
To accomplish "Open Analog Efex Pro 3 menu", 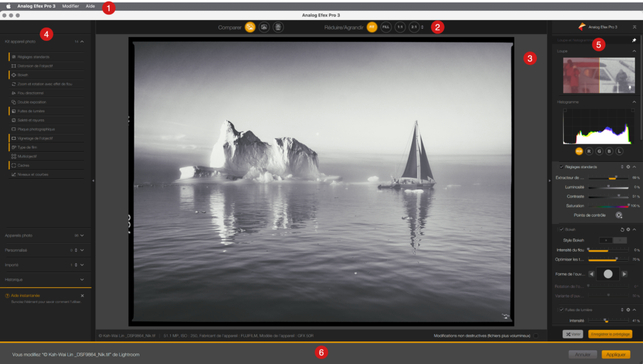I will click(x=36, y=6).
